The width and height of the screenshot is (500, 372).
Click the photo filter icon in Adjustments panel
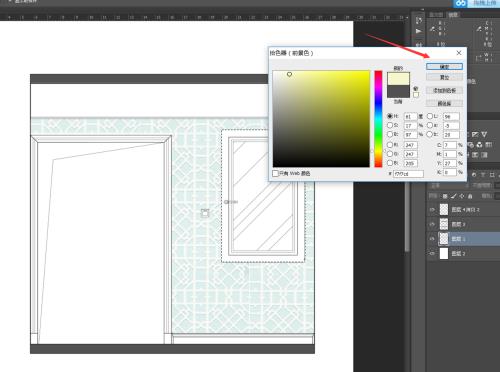(x=471, y=145)
